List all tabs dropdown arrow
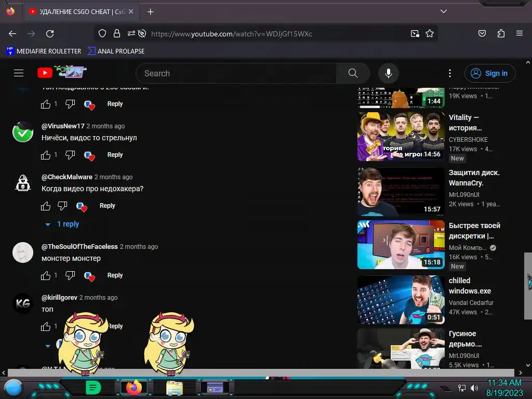The image size is (532, 399). [444, 11]
